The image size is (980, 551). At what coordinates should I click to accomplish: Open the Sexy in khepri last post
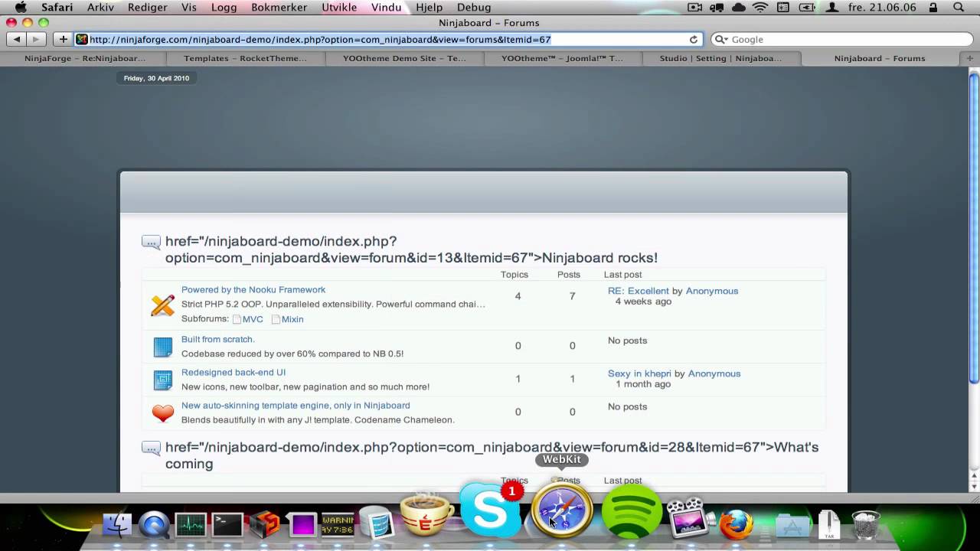pos(639,373)
